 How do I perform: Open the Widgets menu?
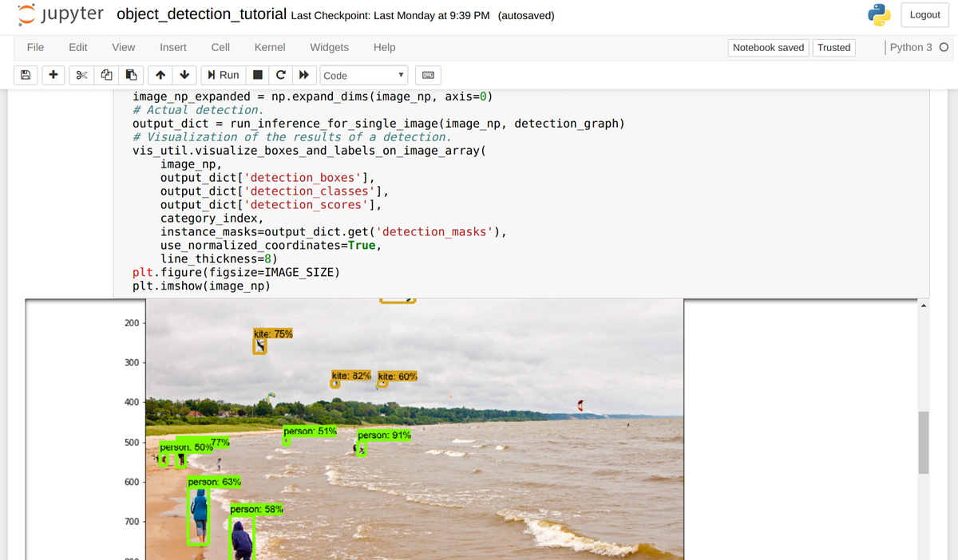tap(329, 47)
